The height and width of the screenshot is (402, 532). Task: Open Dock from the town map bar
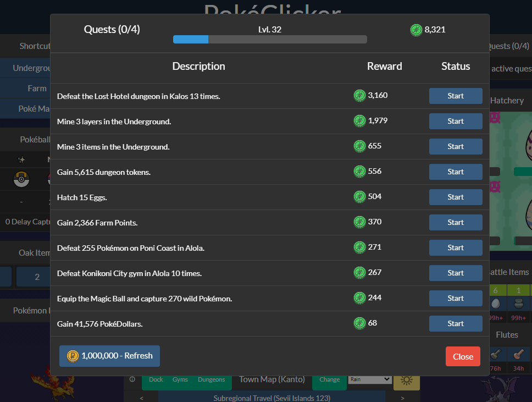coord(156,379)
